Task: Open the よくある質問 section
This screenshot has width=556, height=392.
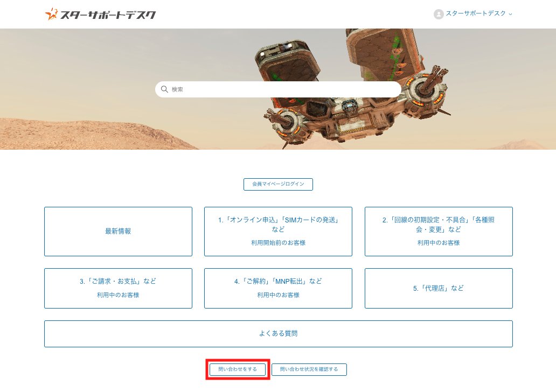Action: (279, 334)
